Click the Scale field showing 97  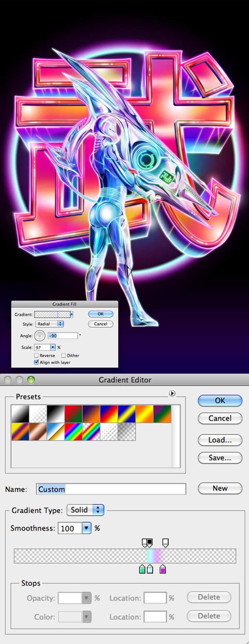coord(42,347)
